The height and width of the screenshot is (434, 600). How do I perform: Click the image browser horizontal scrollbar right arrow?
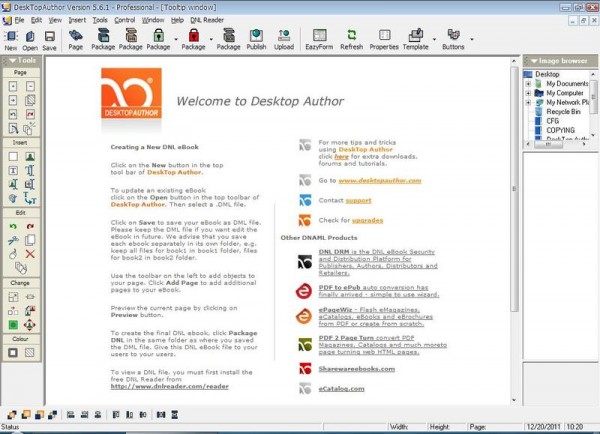584,144
